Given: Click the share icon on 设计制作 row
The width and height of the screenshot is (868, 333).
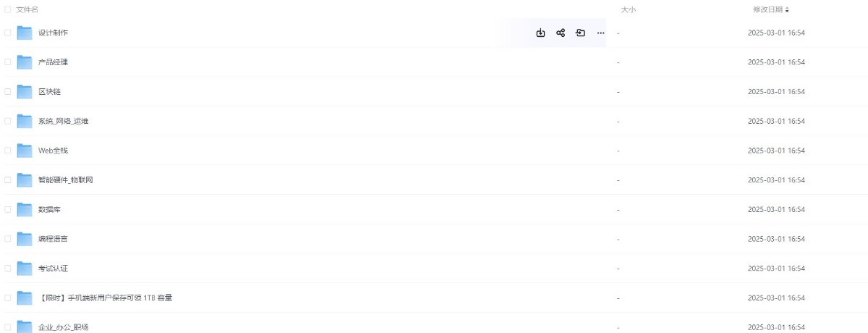Looking at the screenshot, I should (561, 33).
